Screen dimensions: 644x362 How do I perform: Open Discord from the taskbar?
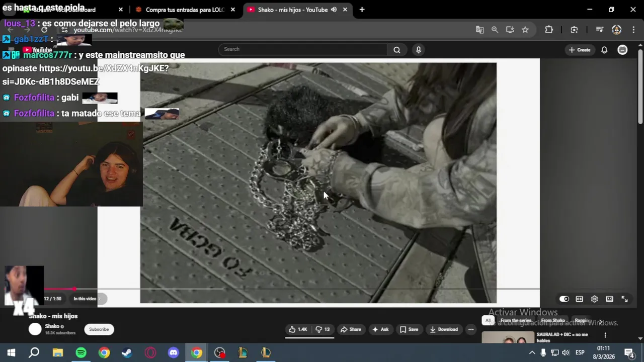[x=174, y=352]
